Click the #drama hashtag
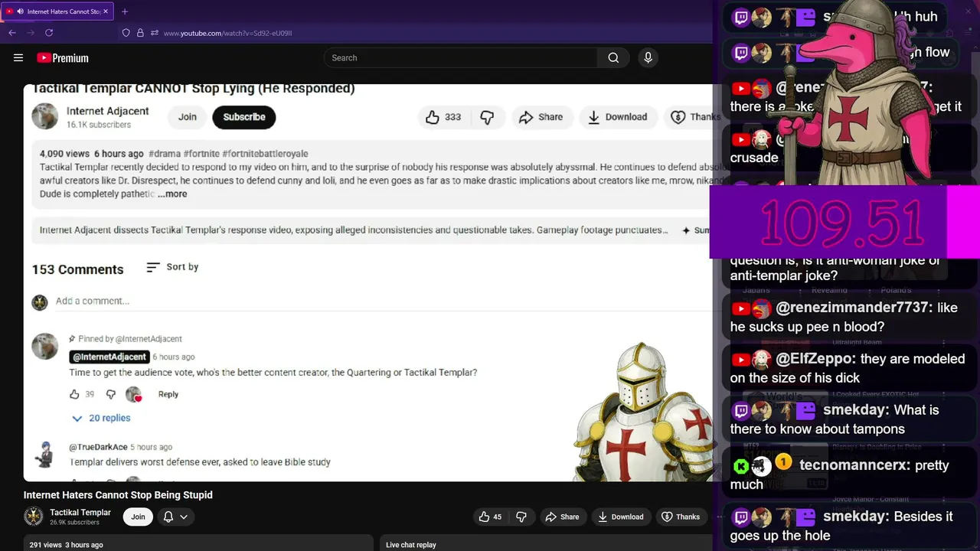 pos(165,154)
